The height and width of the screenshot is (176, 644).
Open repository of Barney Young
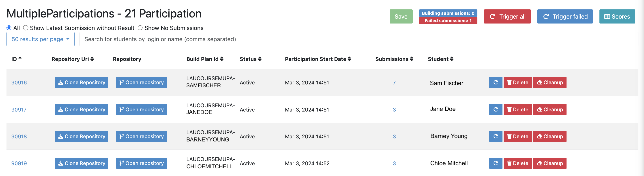(142, 136)
